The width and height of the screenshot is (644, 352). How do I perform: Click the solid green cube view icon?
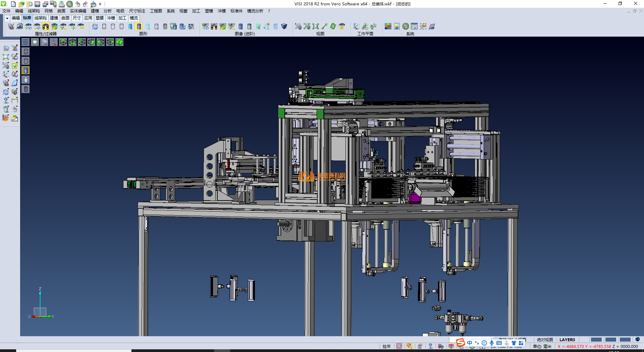(119, 42)
